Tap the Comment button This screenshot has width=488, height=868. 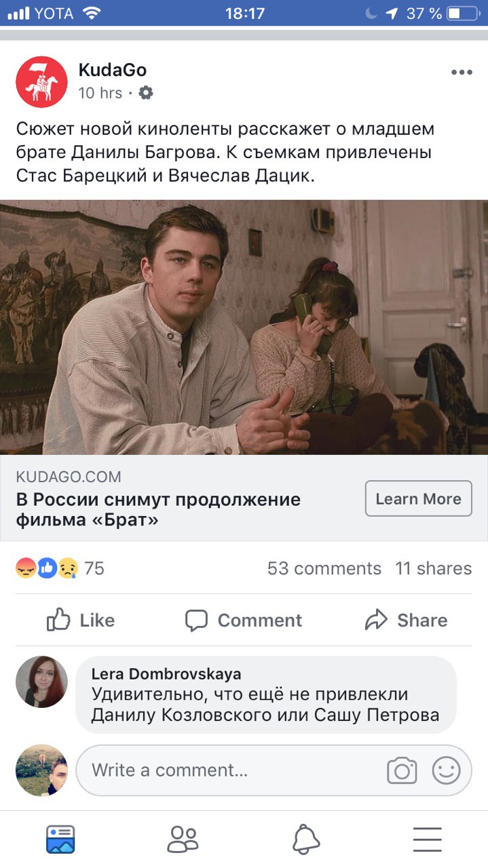point(244,620)
